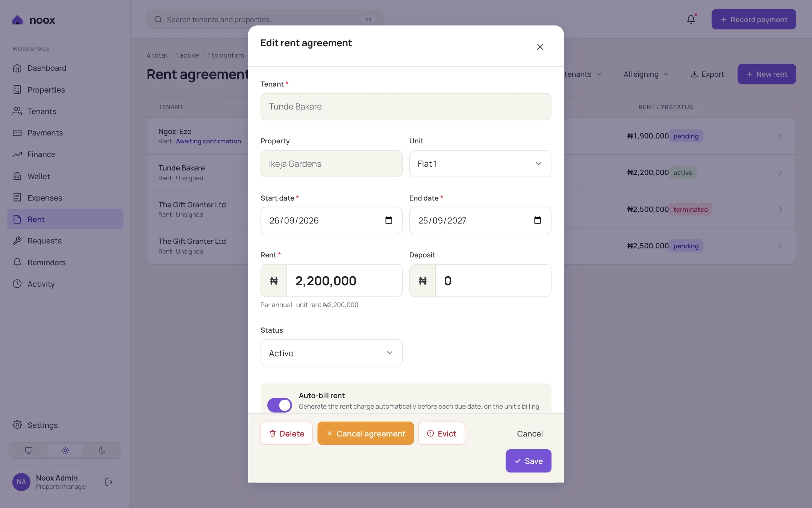This screenshot has width=812, height=508.
Task: Select the system theme monitor icon
Action: tap(29, 450)
